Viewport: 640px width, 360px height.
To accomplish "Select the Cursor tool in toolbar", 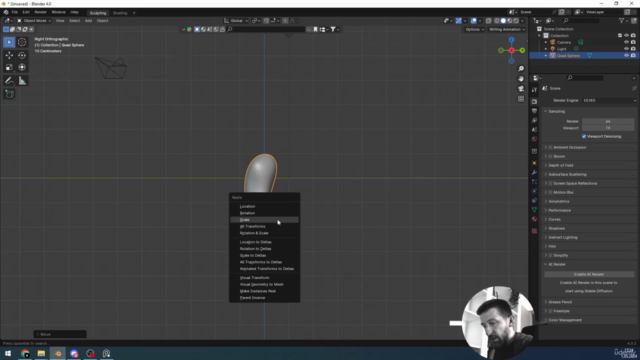I will 22,42.
